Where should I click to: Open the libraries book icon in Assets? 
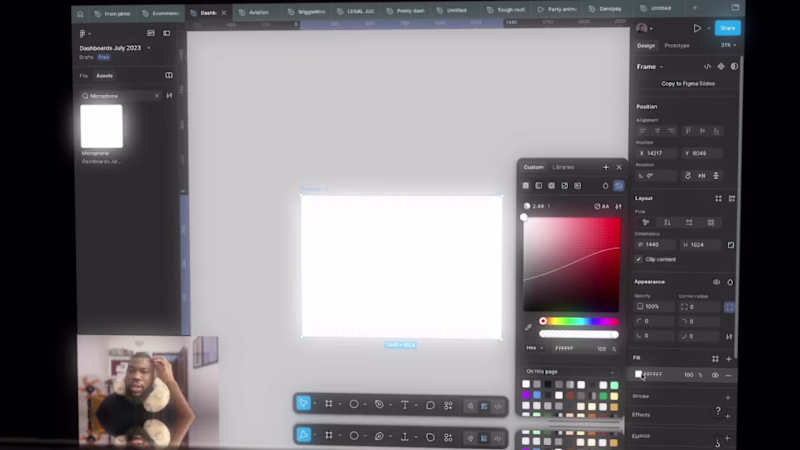[169, 76]
